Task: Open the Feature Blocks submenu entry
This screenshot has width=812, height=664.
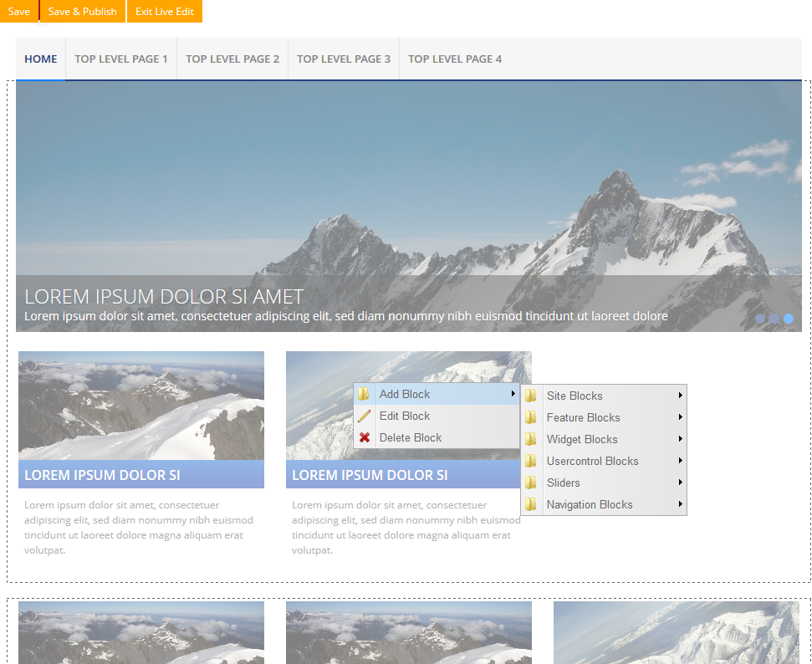Action: pos(604,417)
